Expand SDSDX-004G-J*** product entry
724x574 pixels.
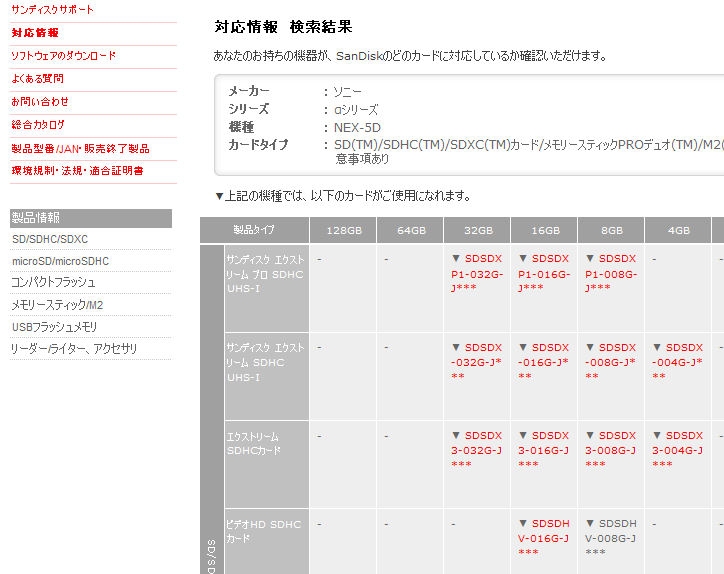(678, 362)
